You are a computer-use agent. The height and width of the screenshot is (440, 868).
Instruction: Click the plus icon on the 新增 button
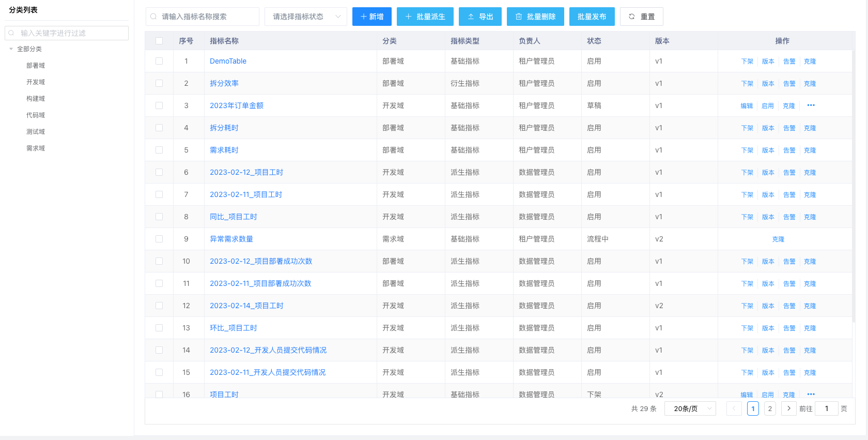click(x=363, y=17)
